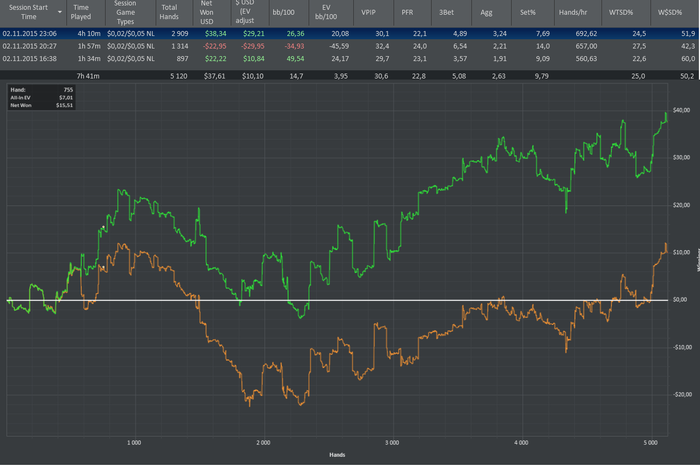This screenshot has height=466, width=700.
Task: Click the 1 000 hands axis tick label
Action: click(x=134, y=443)
